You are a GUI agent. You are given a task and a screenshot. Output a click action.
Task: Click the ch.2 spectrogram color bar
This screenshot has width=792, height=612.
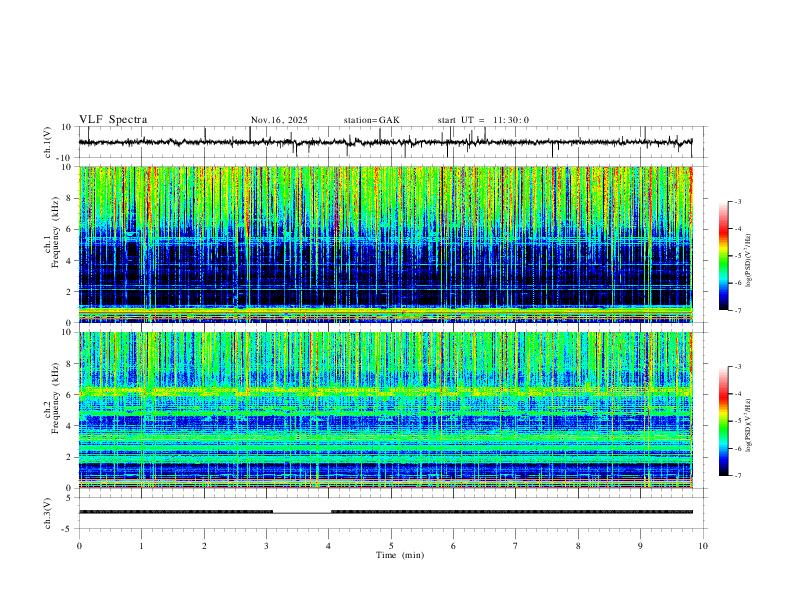click(x=724, y=421)
